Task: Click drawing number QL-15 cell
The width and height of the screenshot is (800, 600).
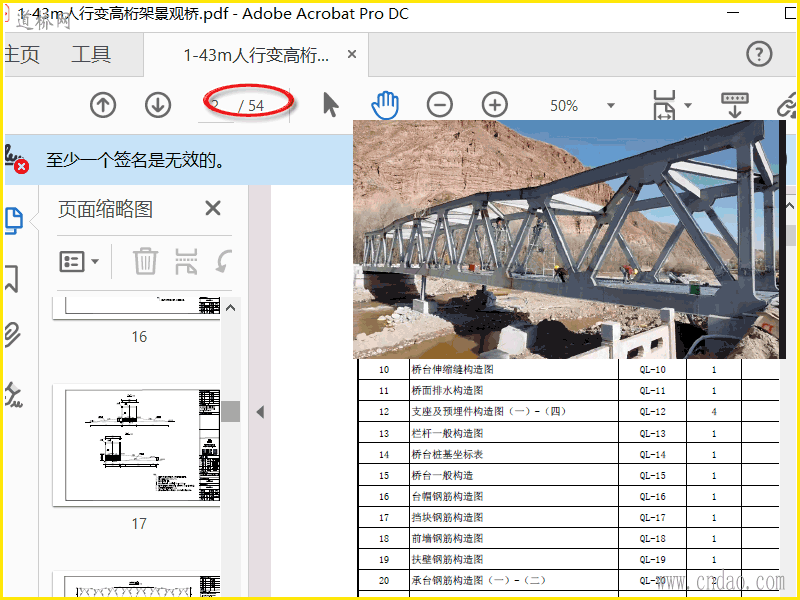Action: point(653,475)
